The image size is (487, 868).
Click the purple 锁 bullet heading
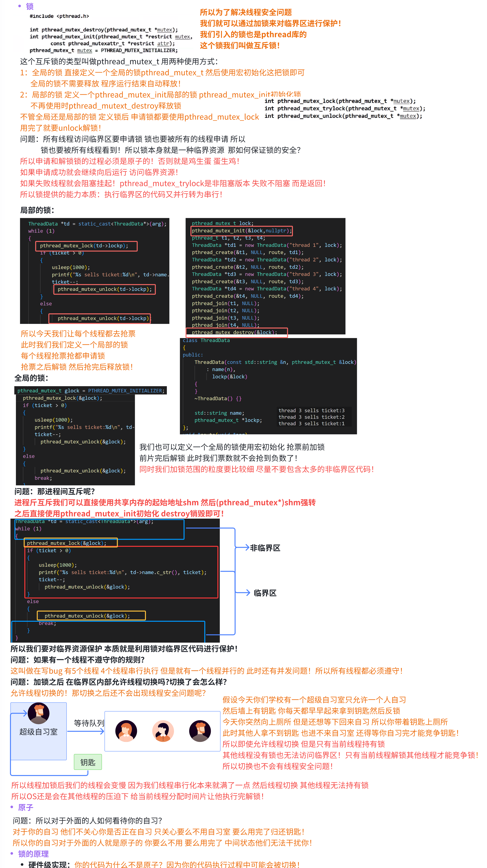tap(30, 6)
